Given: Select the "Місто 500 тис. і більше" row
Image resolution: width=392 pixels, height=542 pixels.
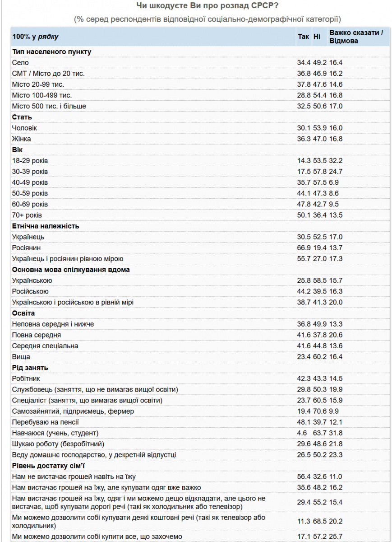Looking at the screenshot, I should (x=49, y=106).
